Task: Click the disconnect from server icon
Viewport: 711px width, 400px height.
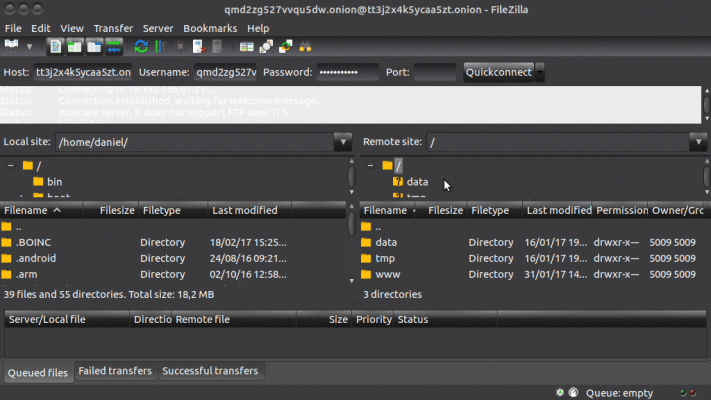Action: 199,46
